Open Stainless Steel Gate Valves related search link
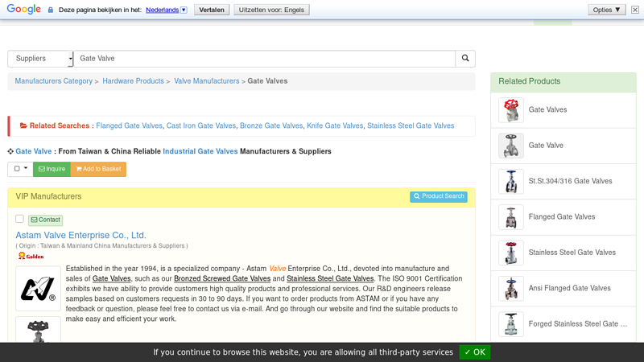The image size is (644, 362). point(411,125)
